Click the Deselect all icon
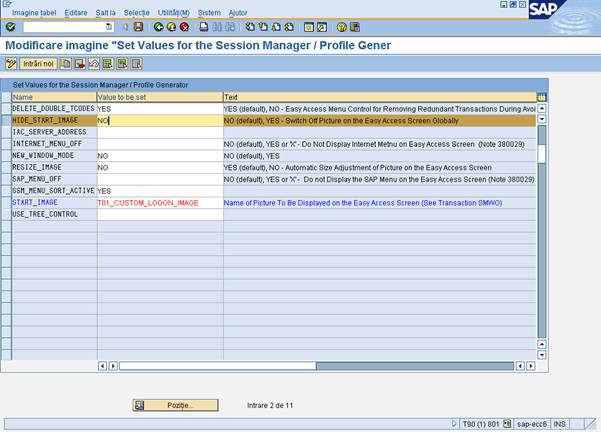601x432 pixels. pos(136,64)
